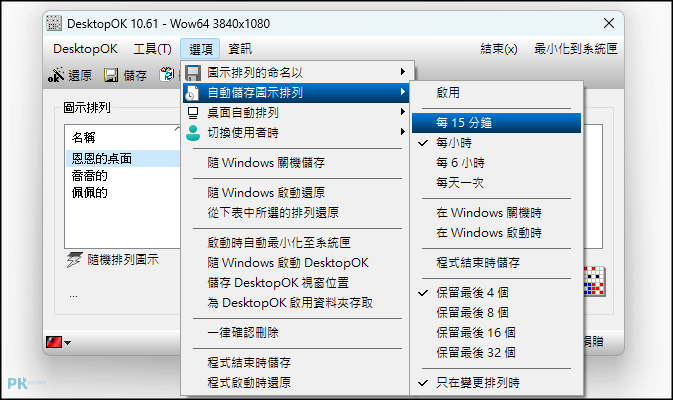
Task: Click the 儲存 floppy disk toolbar icon
Action: click(x=111, y=76)
